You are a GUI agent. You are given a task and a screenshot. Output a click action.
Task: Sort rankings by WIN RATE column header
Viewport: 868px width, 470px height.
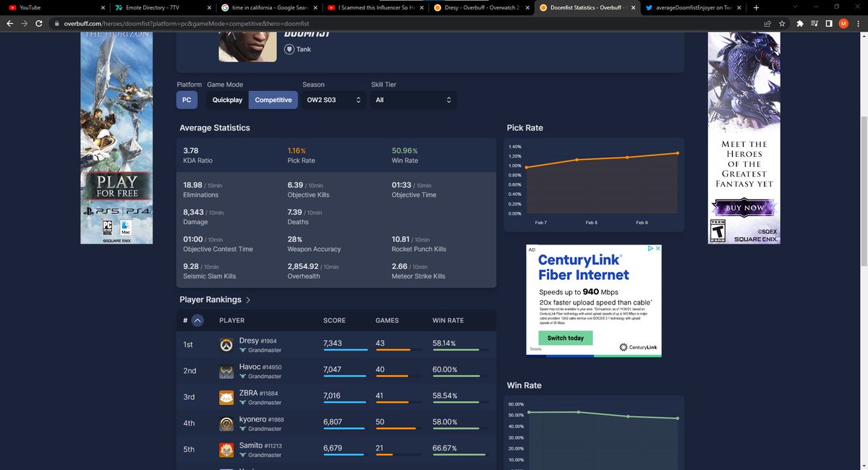[448, 320]
